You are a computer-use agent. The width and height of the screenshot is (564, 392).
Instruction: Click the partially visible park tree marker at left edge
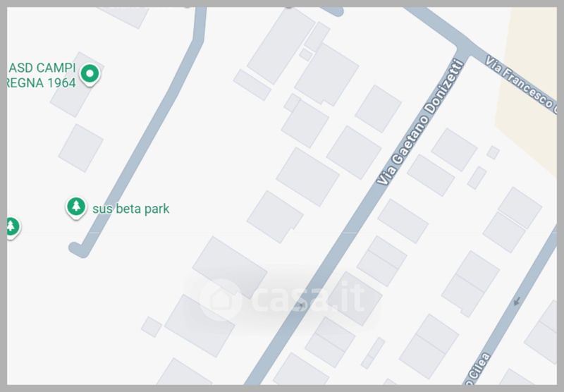click(x=13, y=228)
